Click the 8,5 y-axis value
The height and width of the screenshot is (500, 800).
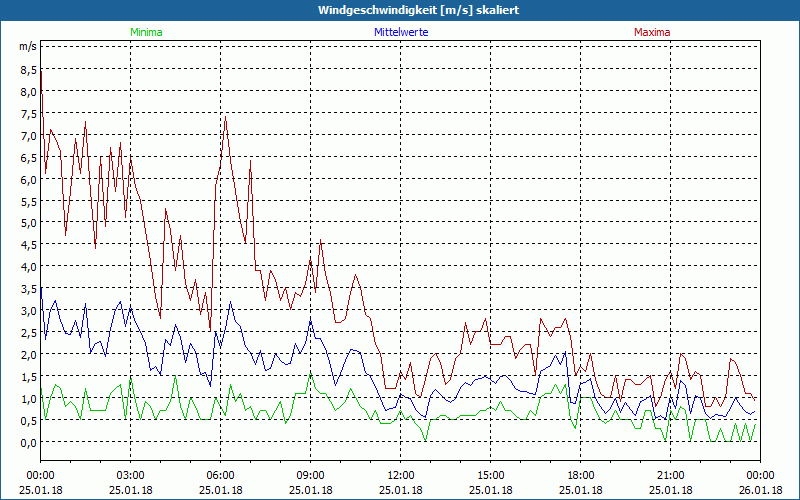tap(29, 70)
